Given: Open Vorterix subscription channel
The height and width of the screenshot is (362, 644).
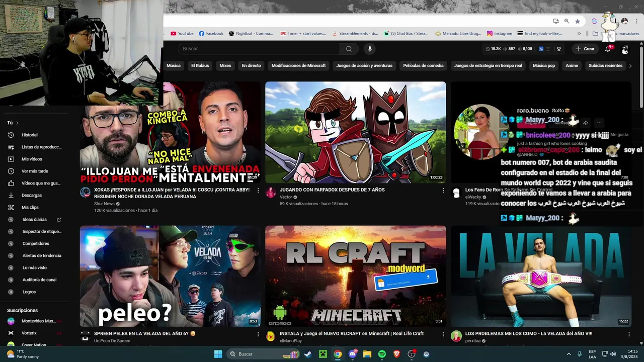Looking at the screenshot, I should (x=35, y=333).
